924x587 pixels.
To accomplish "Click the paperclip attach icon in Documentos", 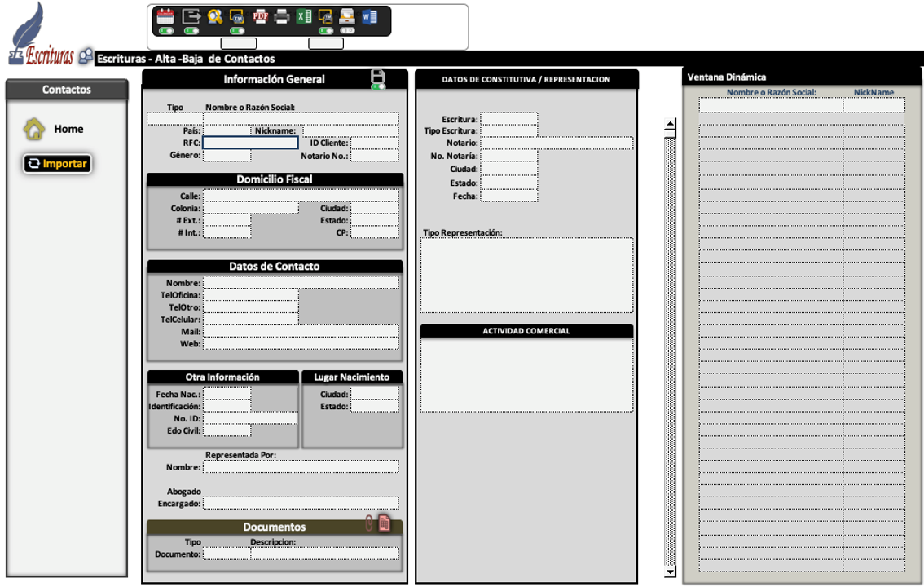I will point(369,524).
